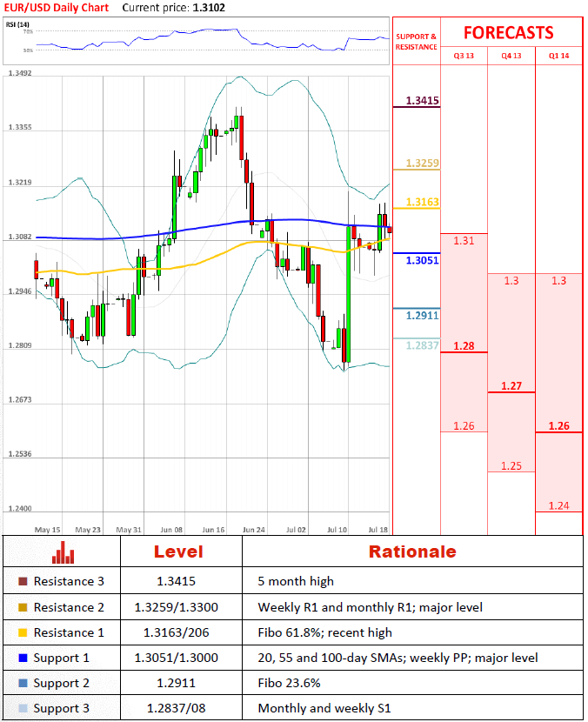Click the 1.3163/206 level cell
Screen dimensions: 588x722
[177, 632]
